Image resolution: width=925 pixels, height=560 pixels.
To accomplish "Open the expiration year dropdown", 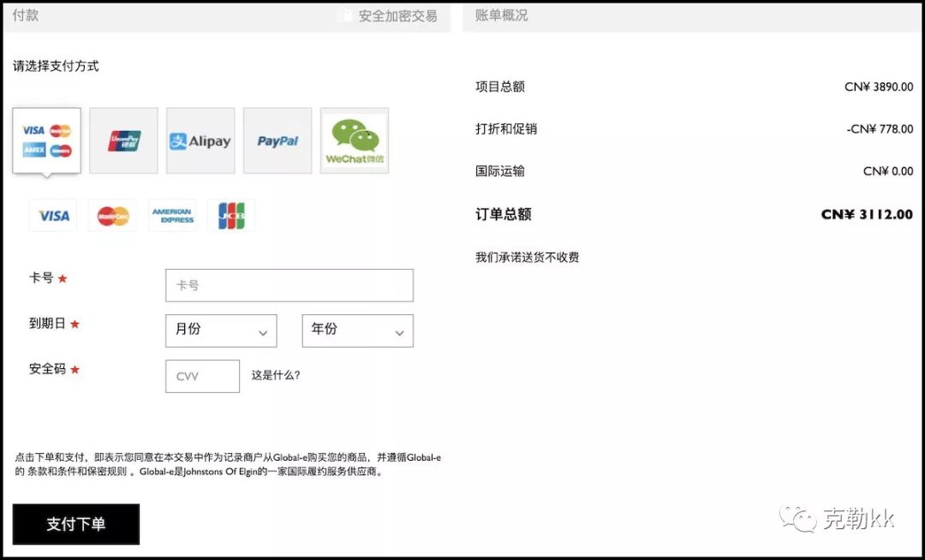I will pos(357,331).
